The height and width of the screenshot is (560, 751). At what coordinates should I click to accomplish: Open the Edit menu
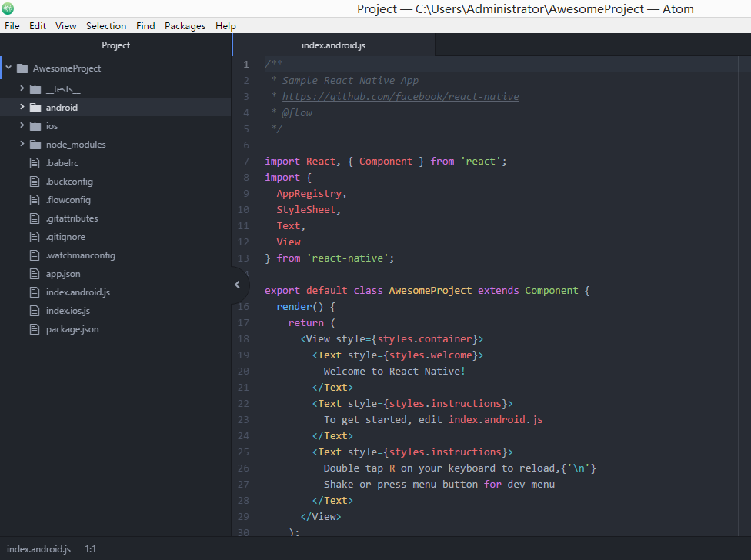(x=38, y=26)
